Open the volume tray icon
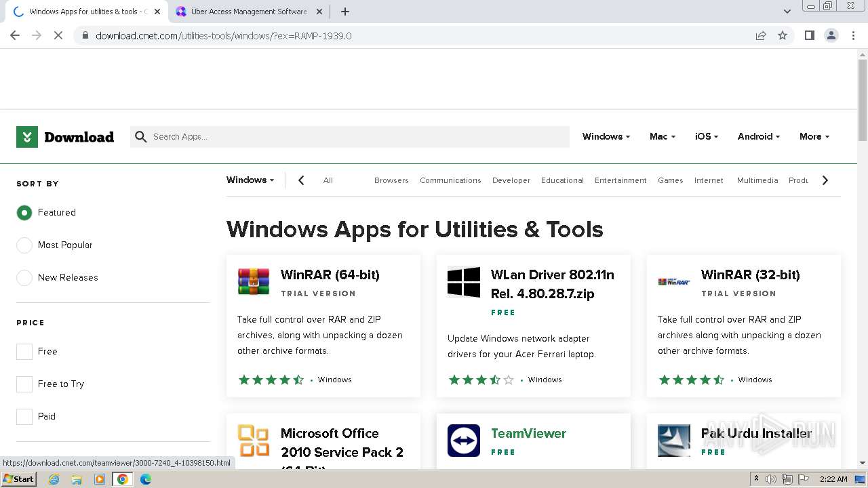This screenshot has width=868, height=488. pyautogui.click(x=772, y=479)
